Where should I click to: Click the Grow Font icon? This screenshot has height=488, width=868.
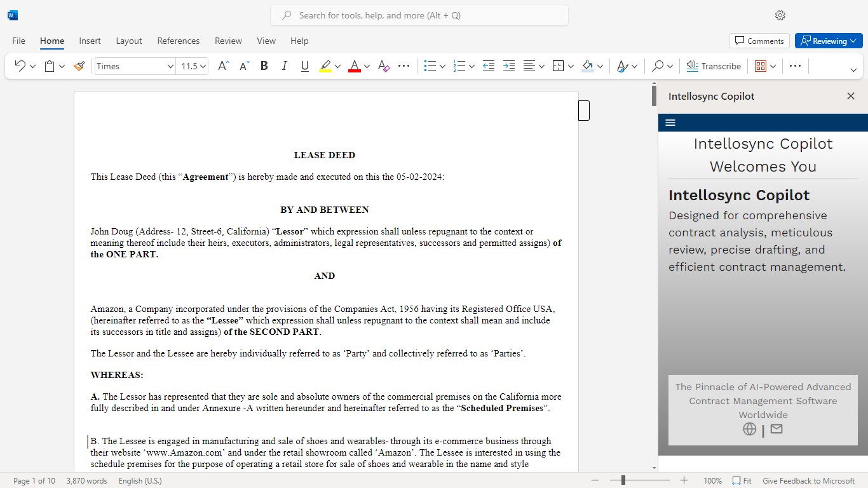(223, 66)
